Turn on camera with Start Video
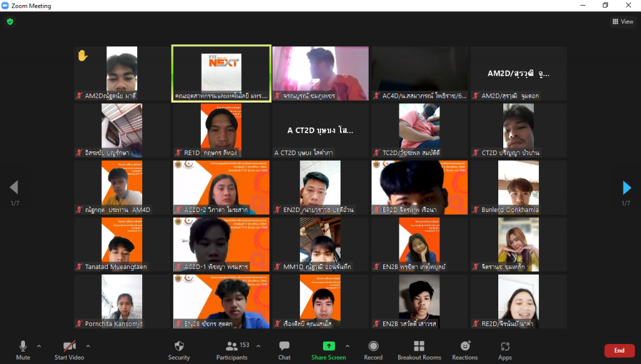 tap(69, 350)
